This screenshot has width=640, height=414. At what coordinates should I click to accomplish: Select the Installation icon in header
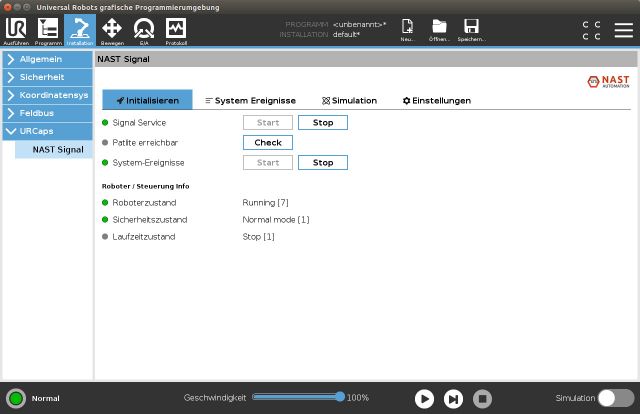click(x=79, y=30)
